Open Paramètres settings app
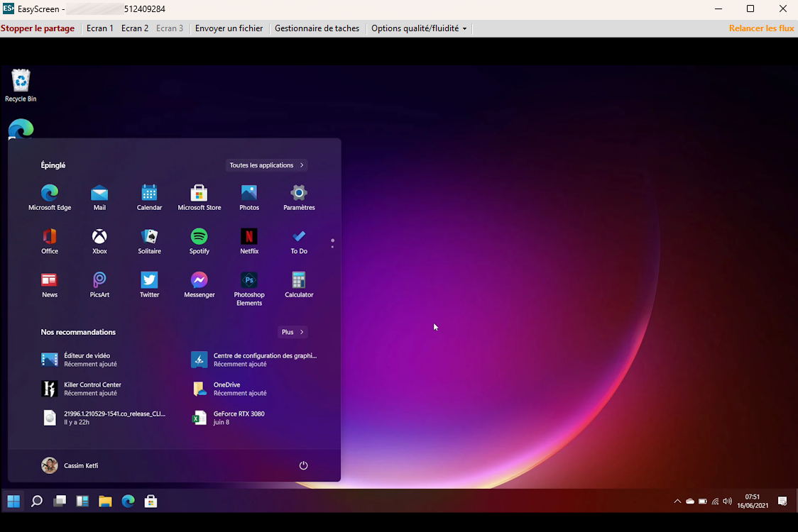The image size is (798, 532). coord(299,197)
